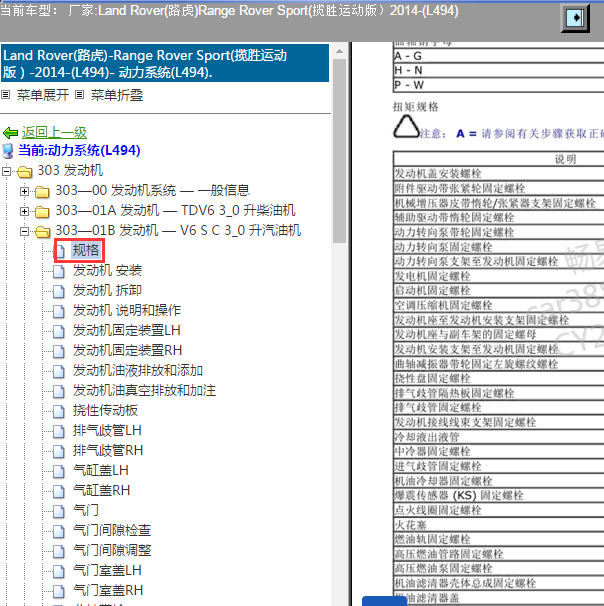Image resolution: width=604 pixels, height=606 pixels.
Task: Open 发动机 说明和操作 document
Action: (x=127, y=310)
